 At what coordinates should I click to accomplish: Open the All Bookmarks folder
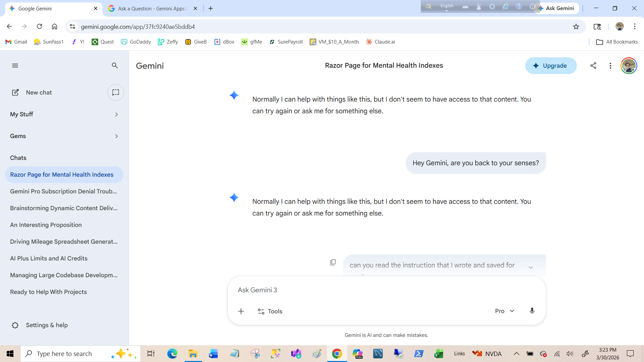617,42
